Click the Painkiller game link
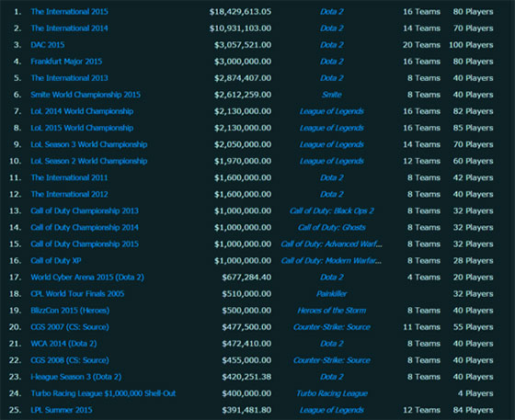This screenshot has height=420, width=515. [x=332, y=294]
